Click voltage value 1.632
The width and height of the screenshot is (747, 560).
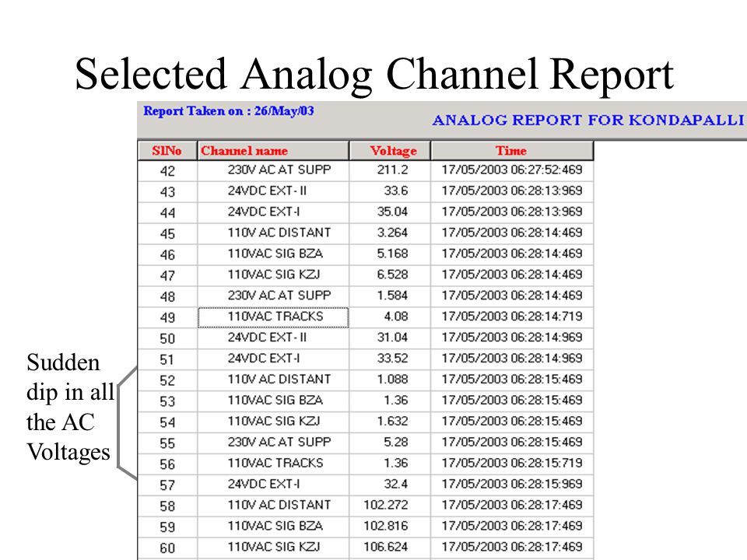coord(392,422)
